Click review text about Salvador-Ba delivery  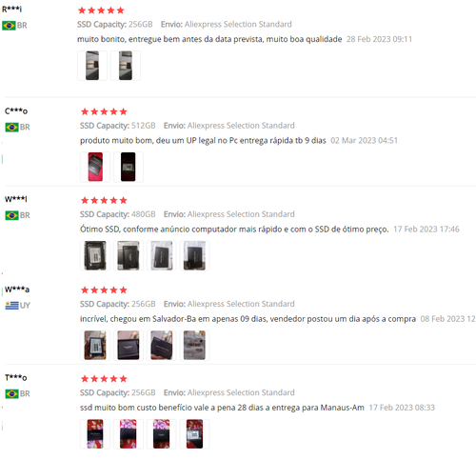248,319
